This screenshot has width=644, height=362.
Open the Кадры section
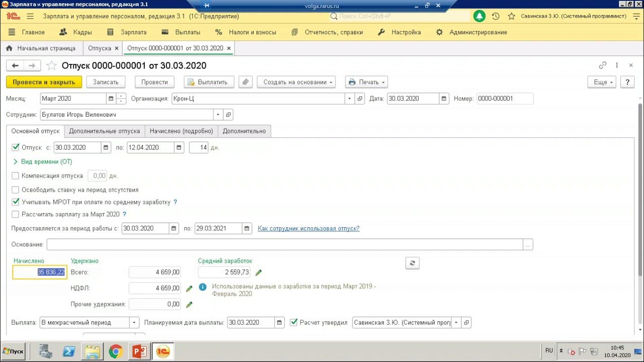tap(75, 32)
